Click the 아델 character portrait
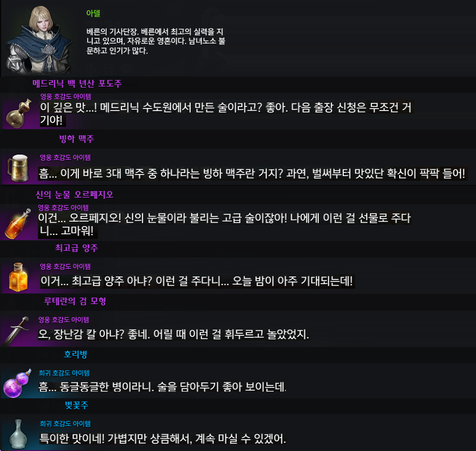Image resolution: width=476 pixels, height=451 pixels. click(39, 39)
